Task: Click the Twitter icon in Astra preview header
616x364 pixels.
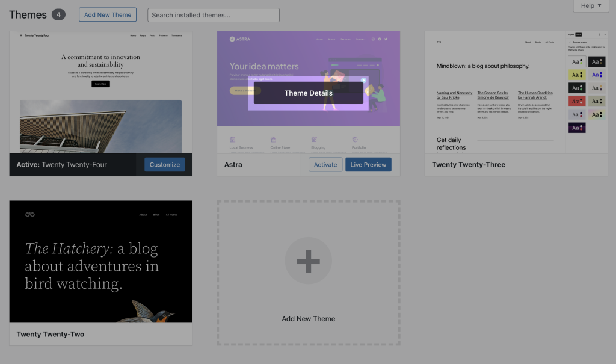Action: pyautogui.click(x=386, y=39)
